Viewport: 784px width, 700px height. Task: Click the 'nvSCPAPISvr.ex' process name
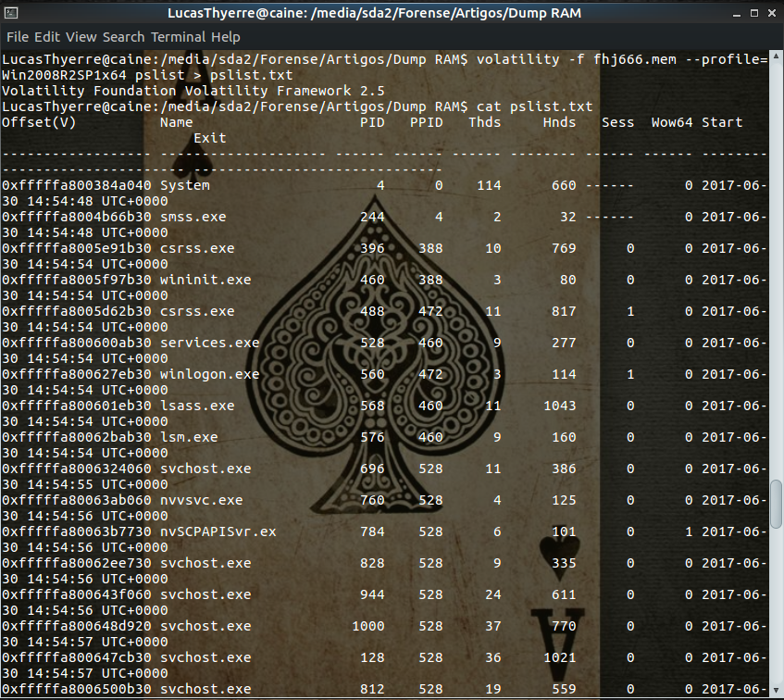(218, 532)
